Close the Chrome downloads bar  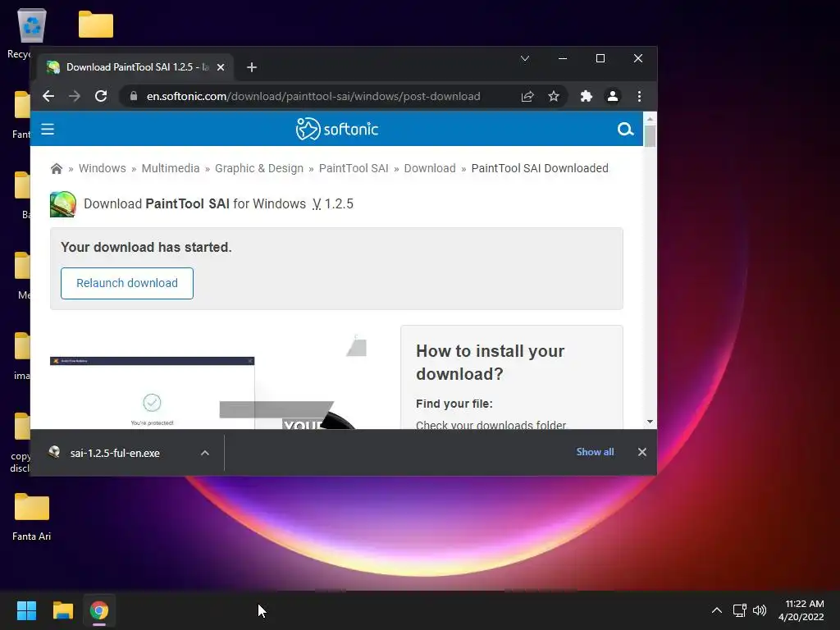tap(642, 452)
